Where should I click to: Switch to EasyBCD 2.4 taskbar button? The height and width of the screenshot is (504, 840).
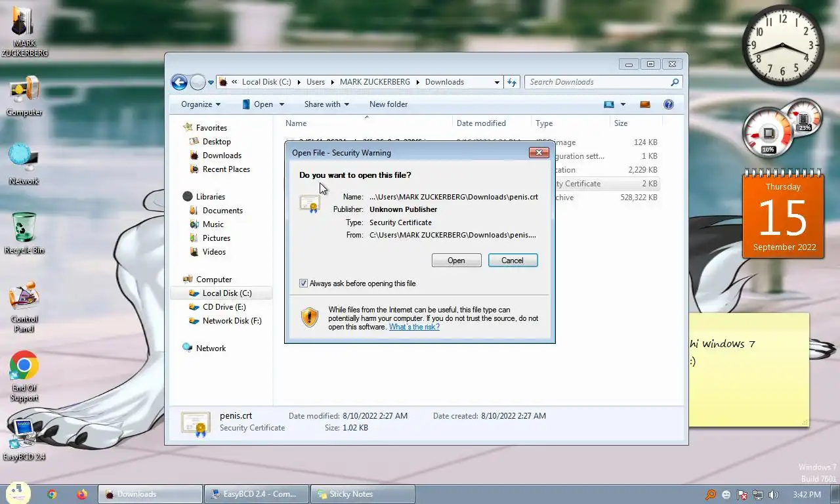tap(257, 494)
